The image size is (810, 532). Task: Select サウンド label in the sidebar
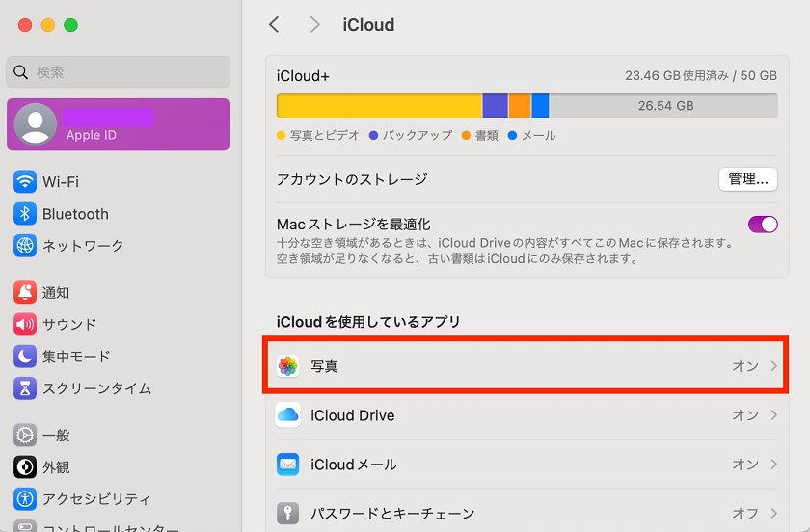[x=69, y=325]
